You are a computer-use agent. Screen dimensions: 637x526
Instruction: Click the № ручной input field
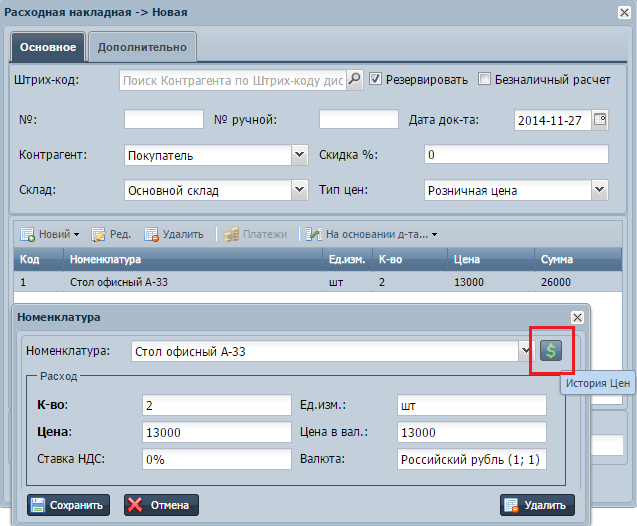[359, 119]
